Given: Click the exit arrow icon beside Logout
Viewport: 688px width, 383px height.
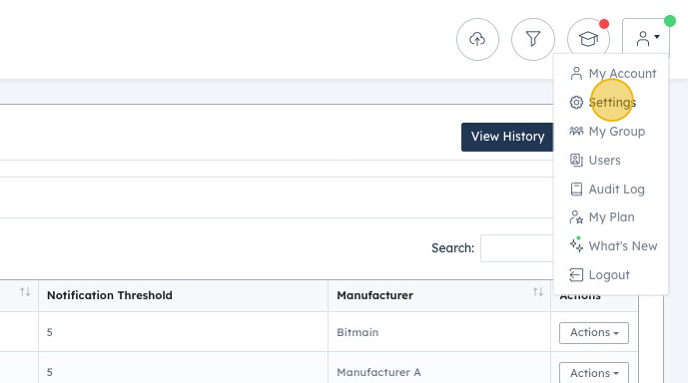Looking at the screenshot, I should click(576, 275).
